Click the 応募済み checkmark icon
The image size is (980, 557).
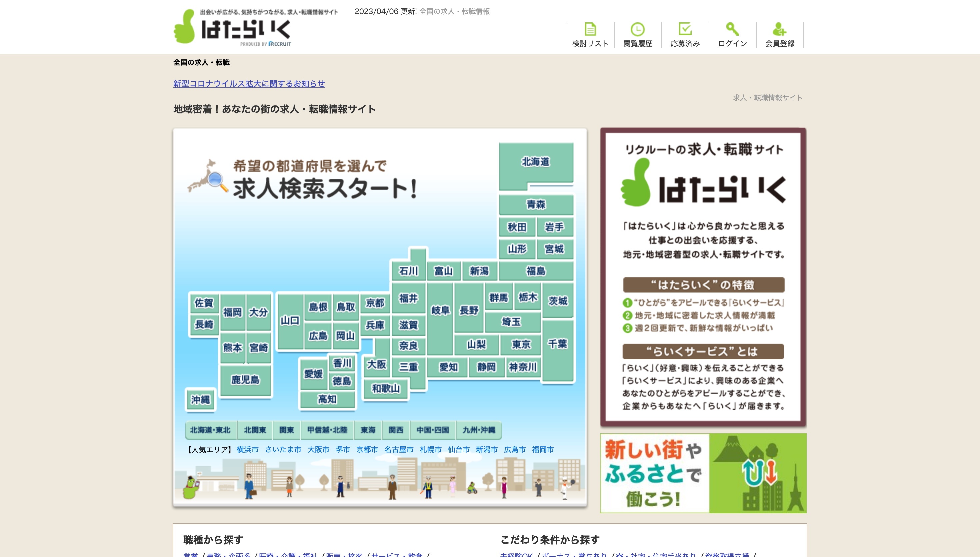click(x=685, y=29)
